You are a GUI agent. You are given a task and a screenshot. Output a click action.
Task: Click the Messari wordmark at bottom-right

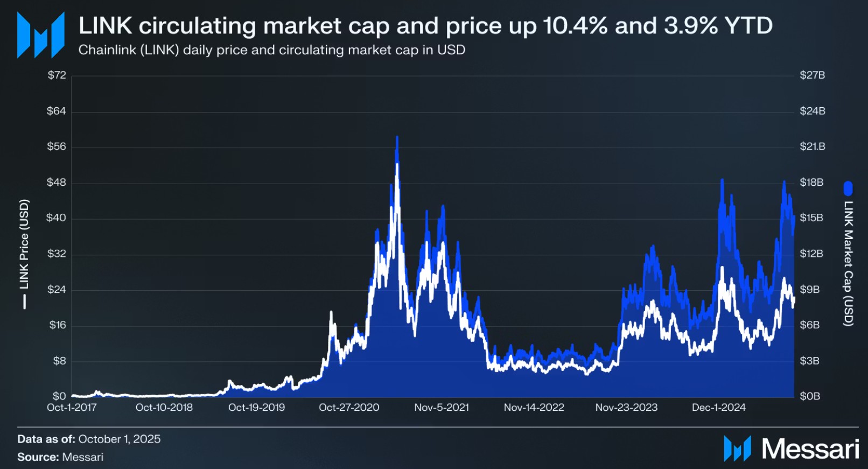click(810, 449)
